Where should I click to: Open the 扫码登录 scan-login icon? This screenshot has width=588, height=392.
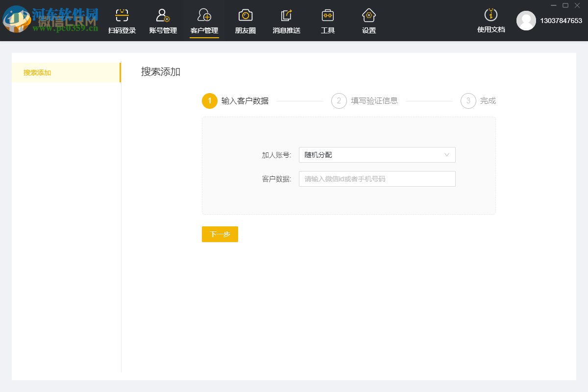point(121,20)
